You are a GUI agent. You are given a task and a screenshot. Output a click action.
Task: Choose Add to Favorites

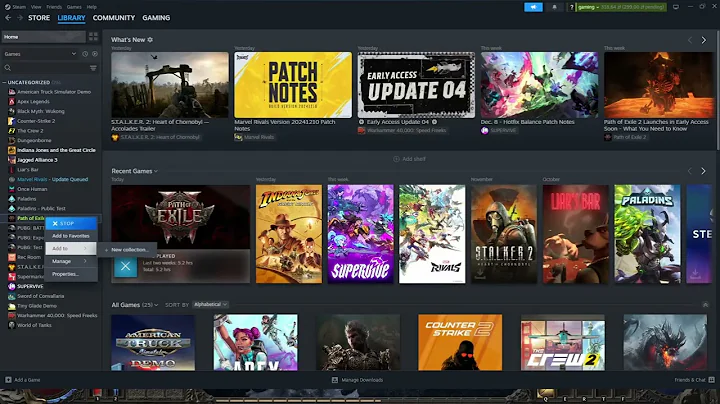(71, 236)
